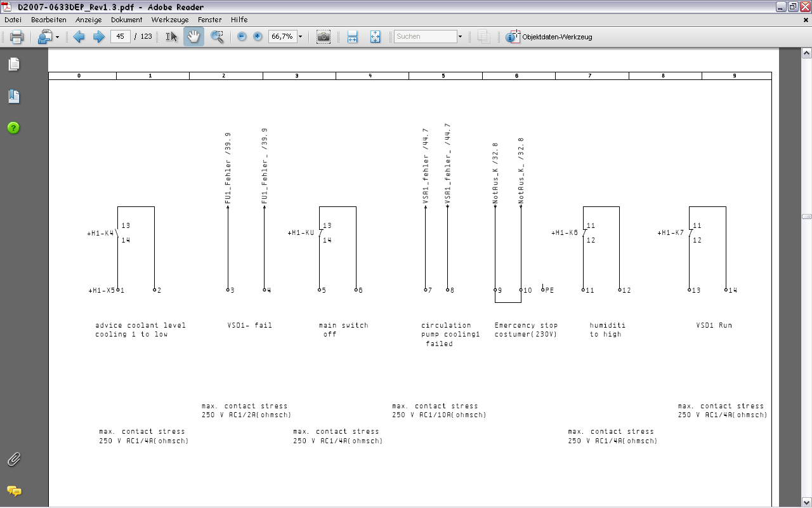Click the Print icon in toolbar
The image size is (812, 508).
pyautogui.click(x=16, y=37)
